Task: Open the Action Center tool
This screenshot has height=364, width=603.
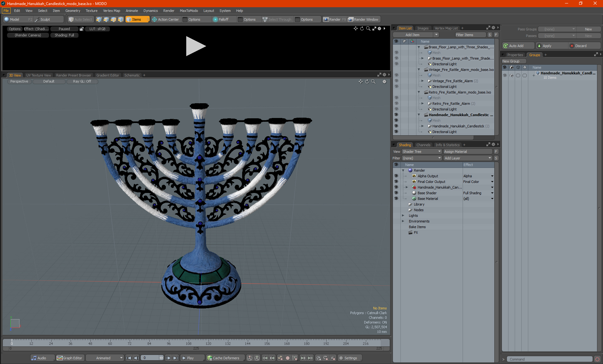Action: (166, 19)
